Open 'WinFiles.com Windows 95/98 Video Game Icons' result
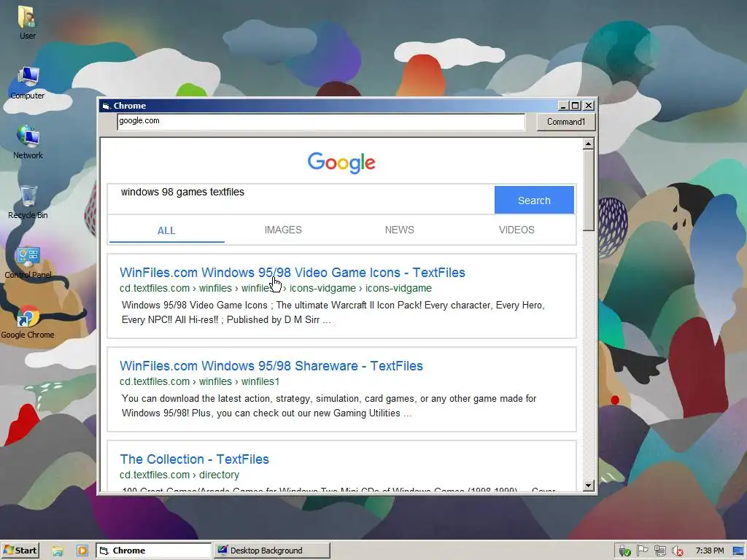This screenshot has height=560, width=747. (292, 273)
